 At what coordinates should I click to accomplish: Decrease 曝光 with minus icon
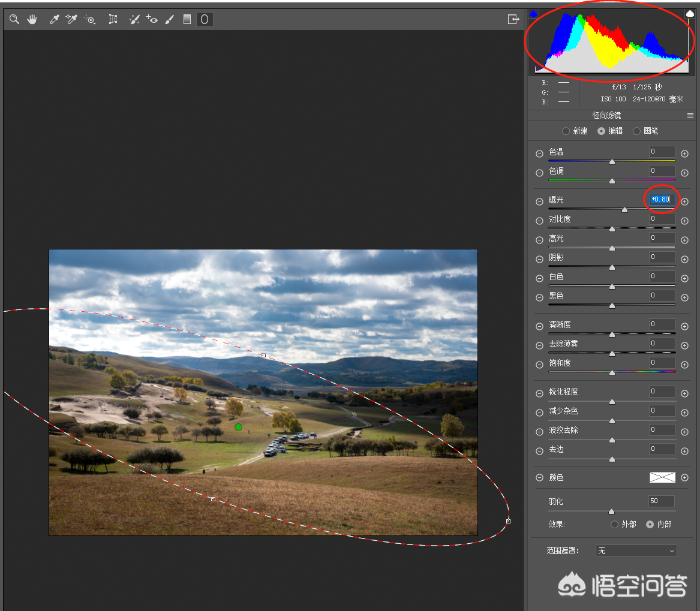point(539,201)
